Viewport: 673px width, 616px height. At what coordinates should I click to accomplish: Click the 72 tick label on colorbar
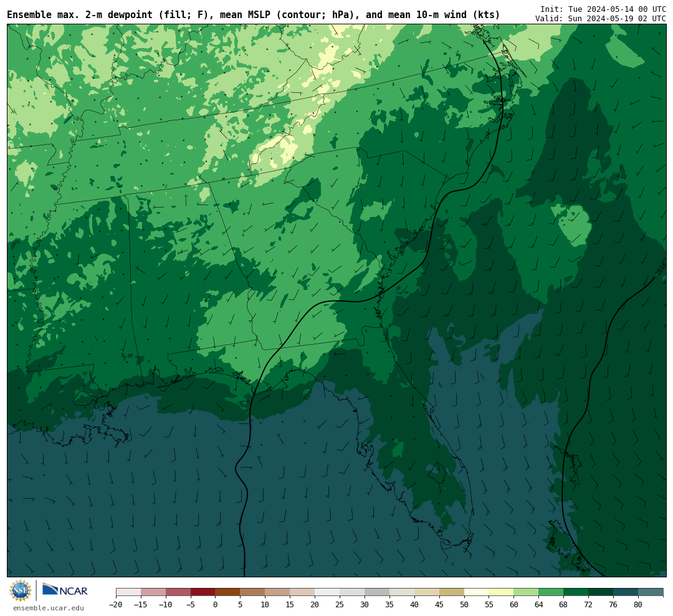click(589, 604)
